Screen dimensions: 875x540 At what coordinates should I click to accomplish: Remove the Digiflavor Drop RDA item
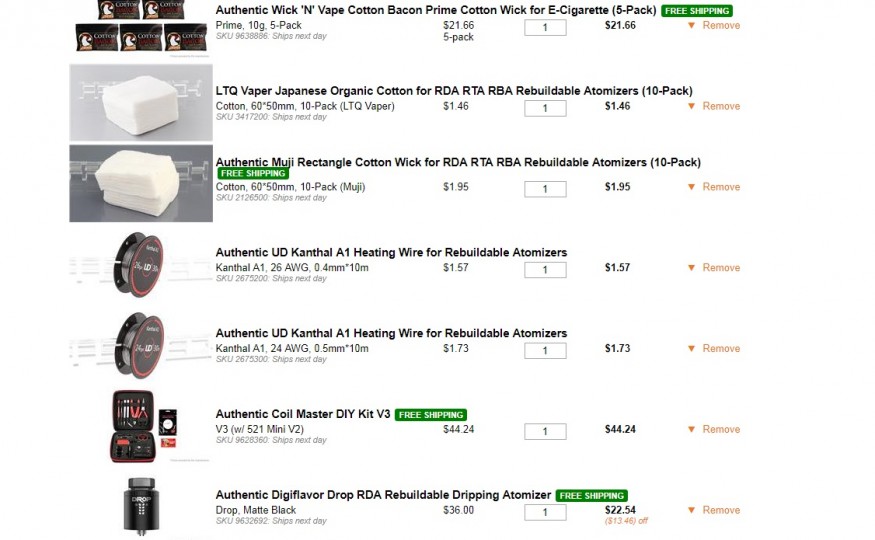click(x=721, y=511)
